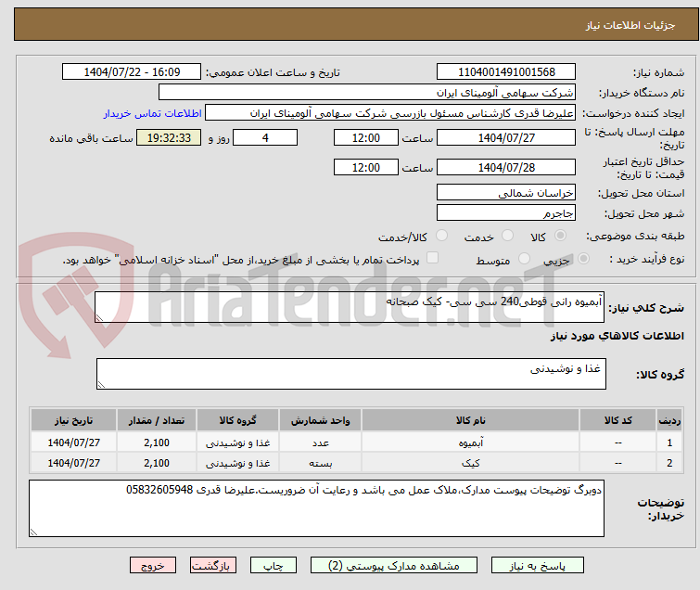The image size is (700, 590).
Task: Click the quantity 2,100 in the آبمیوه row
Action: point(157,442)
